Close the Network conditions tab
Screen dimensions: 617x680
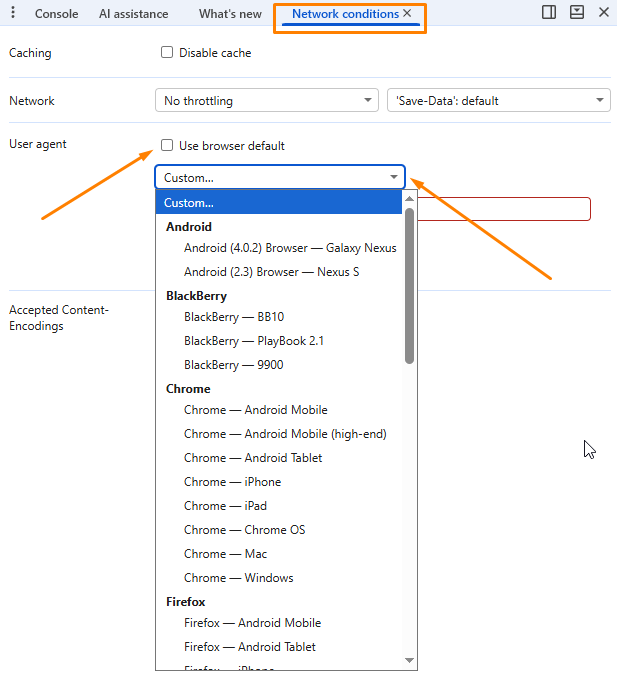407,13
